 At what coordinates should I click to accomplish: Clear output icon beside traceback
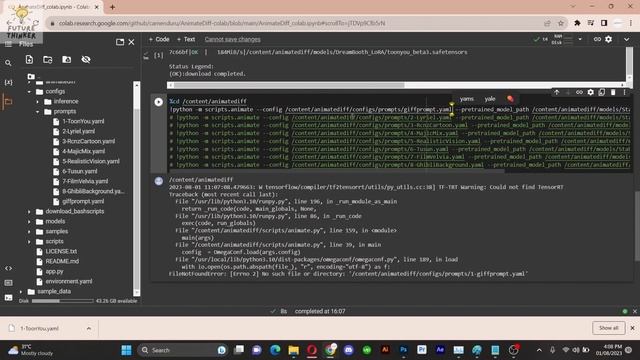click(x=159, y=181)
